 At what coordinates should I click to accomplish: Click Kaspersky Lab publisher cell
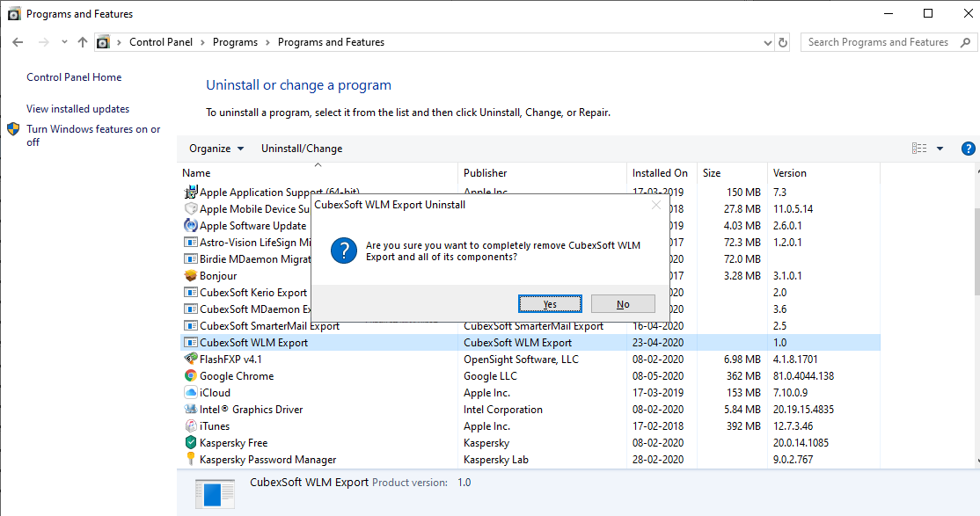pyautogui.click(x=495, y=459)
